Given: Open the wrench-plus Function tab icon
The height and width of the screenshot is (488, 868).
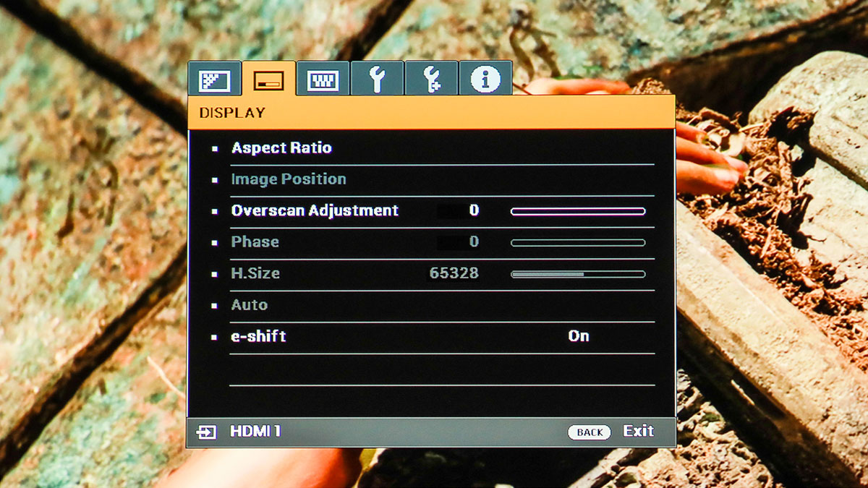Looking at the screenshot, I should (432, 79).
